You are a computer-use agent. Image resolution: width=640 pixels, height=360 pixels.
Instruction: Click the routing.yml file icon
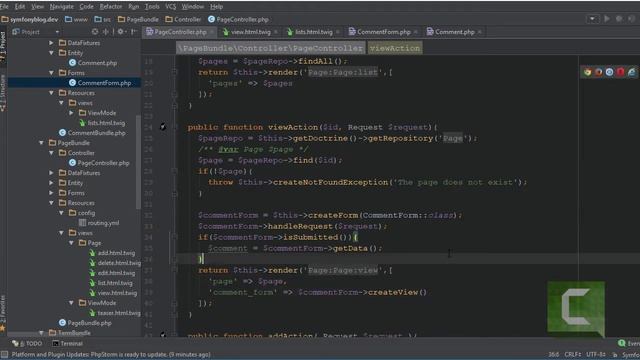click(82, 223)
